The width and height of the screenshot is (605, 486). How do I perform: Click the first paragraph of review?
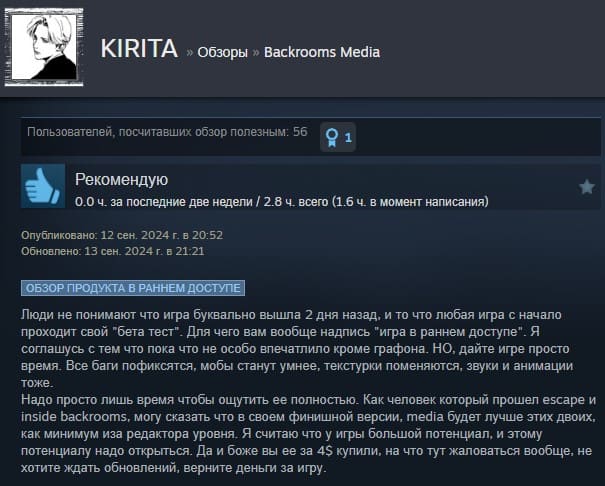(297, 349)
